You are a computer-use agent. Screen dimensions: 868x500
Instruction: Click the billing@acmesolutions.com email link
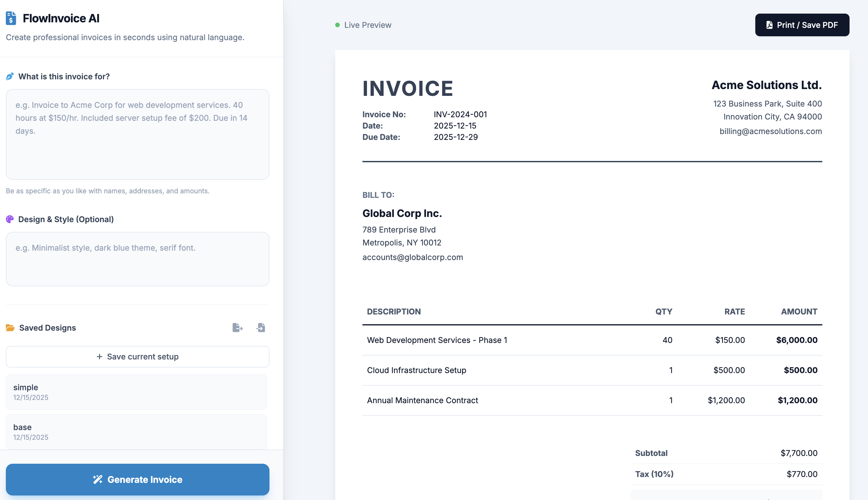click(x=771, y=131)
